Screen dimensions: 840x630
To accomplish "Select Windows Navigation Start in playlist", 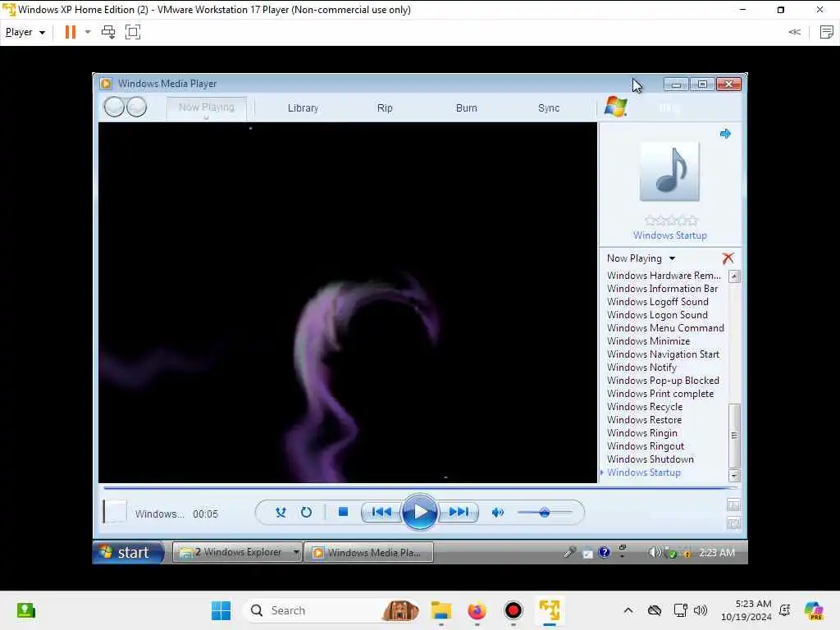I will point(663,354).
